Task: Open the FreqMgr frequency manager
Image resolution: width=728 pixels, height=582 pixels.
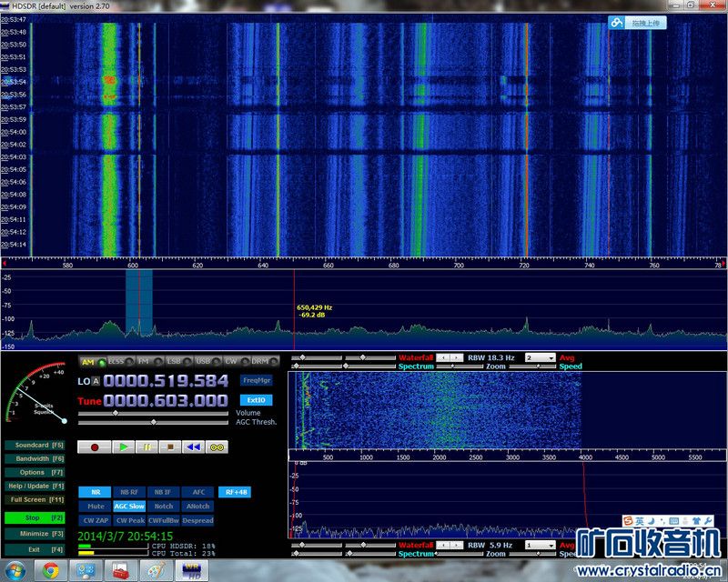Action: 257,380
